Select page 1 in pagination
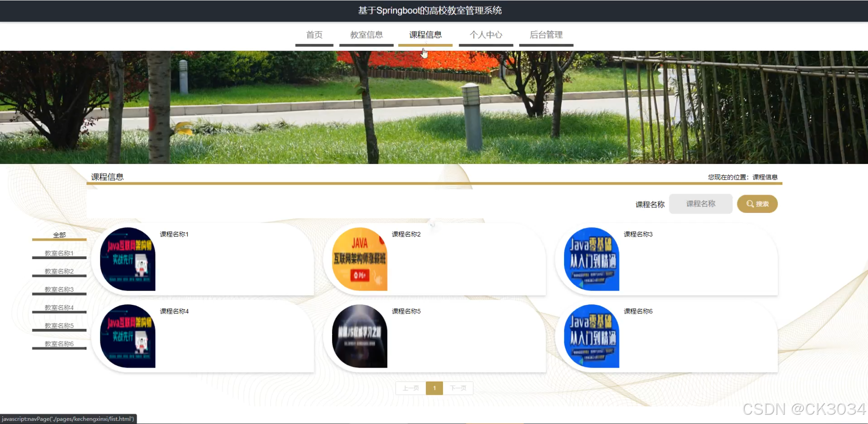Screen dimensions: 868x424 (x=434, y=388)
